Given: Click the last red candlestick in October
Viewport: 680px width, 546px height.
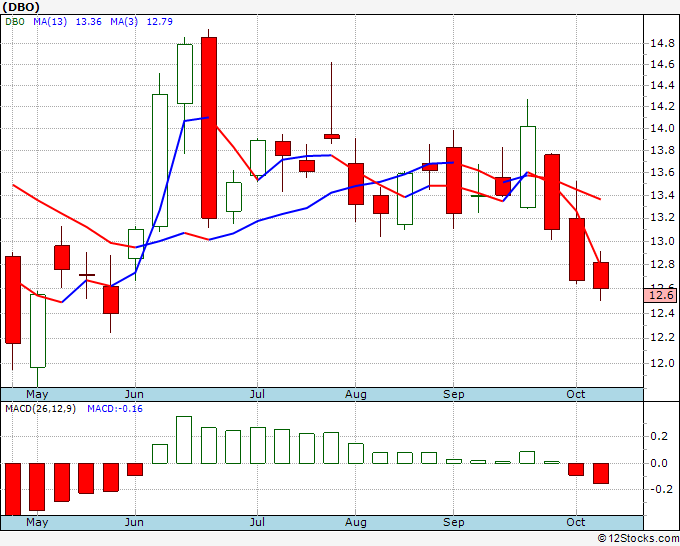Looking at the screenshot, I should coord(601,275).
